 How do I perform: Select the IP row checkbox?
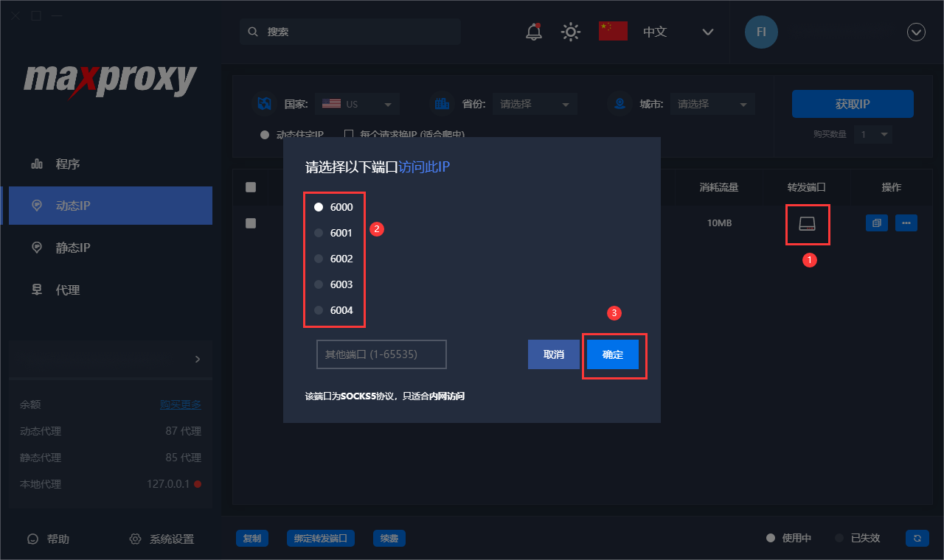click(x=250, y=223)
